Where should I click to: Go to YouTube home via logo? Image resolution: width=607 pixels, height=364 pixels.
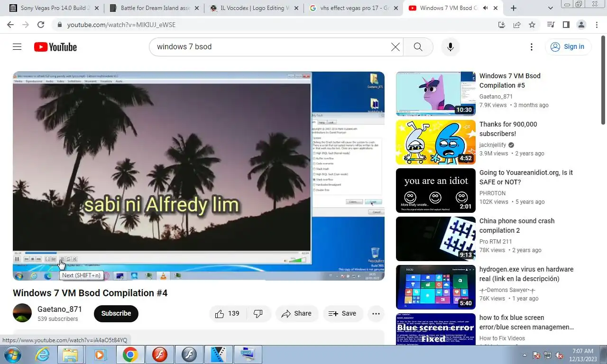tap(55, 47)
